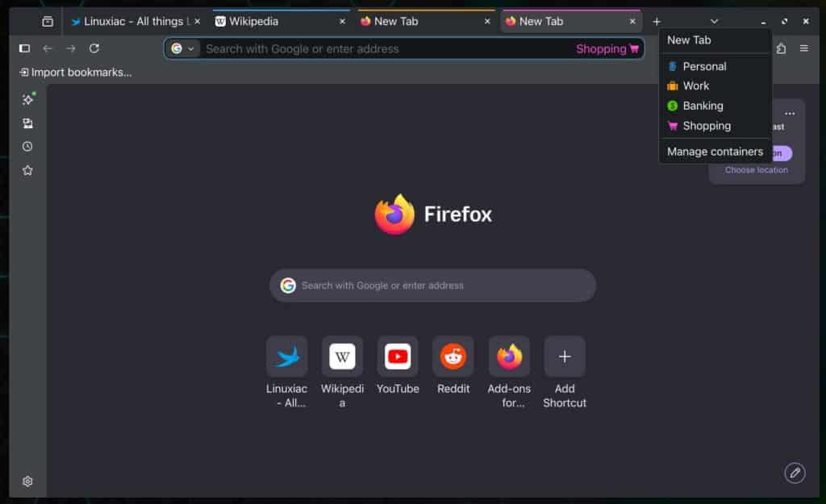Select the Personal container

(715, 66)
